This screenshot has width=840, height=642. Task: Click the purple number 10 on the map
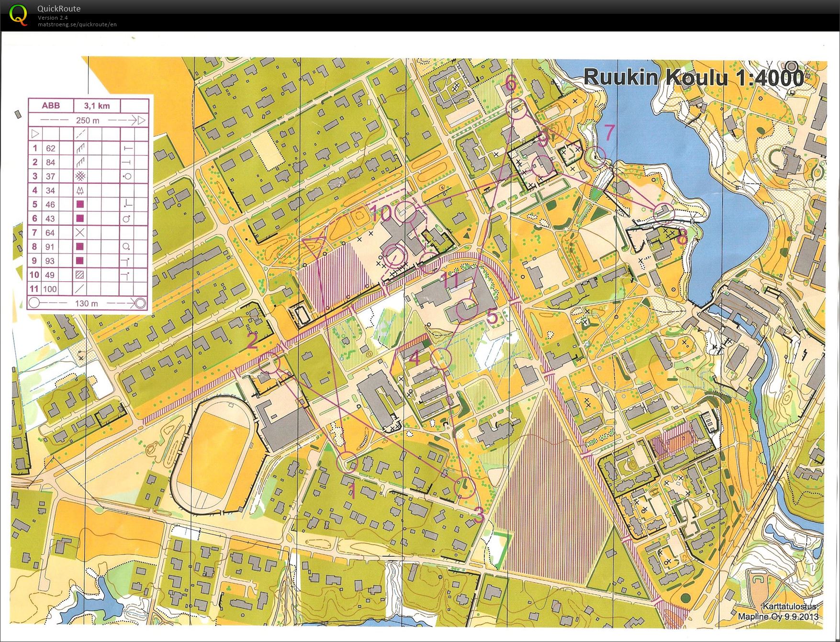click(381, 213)
